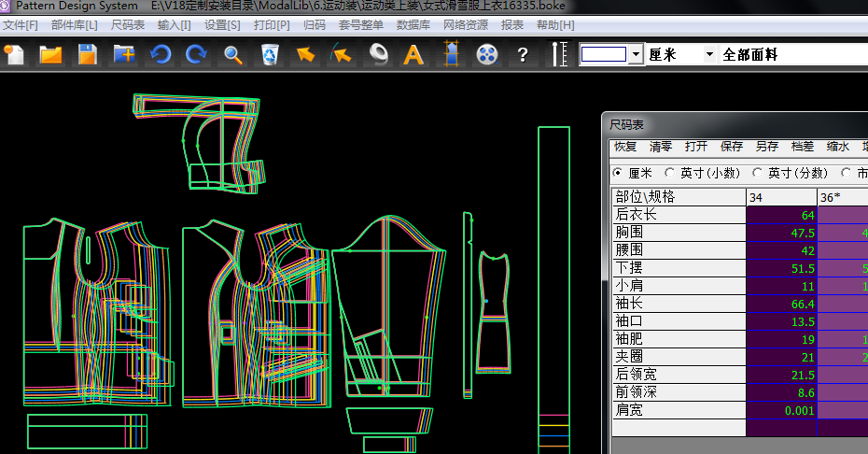The image size is (868, 454).
Task: Click 恢复 in the size table panel
Action: click(x=625, y=147)
